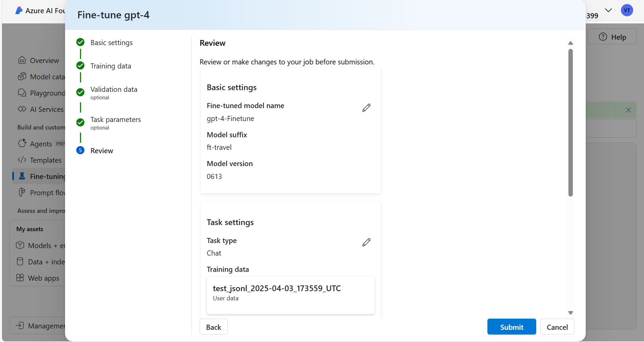Click the Fine-tuning flask icon

(x=22, y=176)
